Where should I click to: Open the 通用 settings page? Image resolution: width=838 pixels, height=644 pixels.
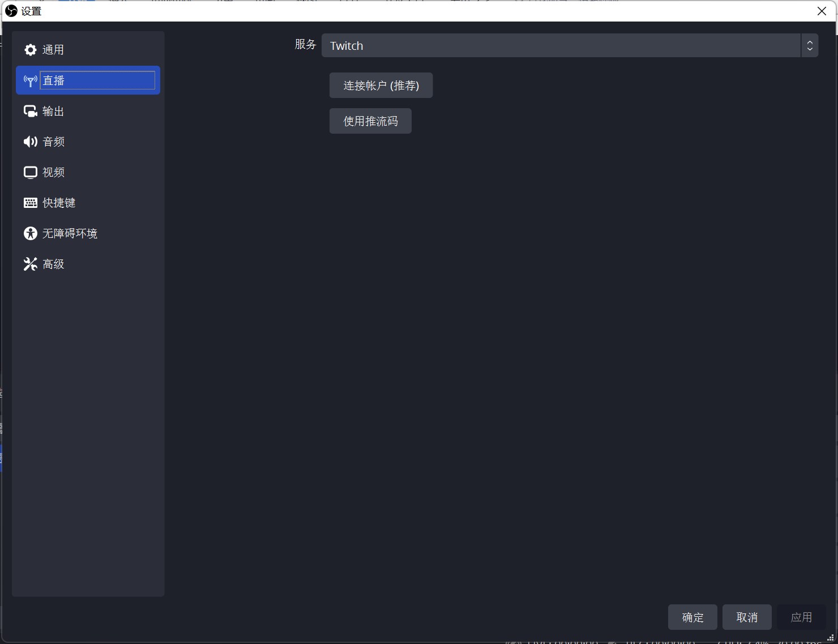pos(88,50)
